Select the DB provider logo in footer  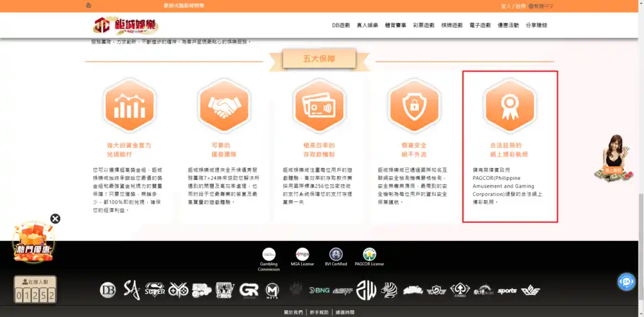pos(108,290)
